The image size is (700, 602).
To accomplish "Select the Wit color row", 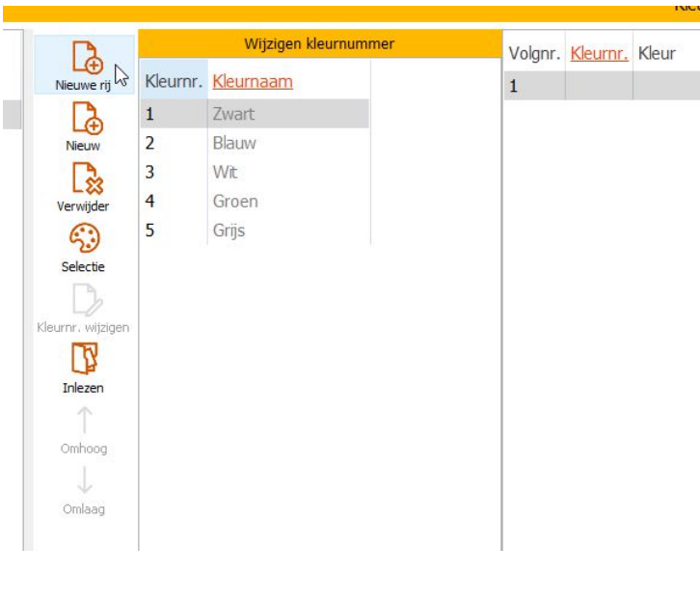I will pos(225,173).
